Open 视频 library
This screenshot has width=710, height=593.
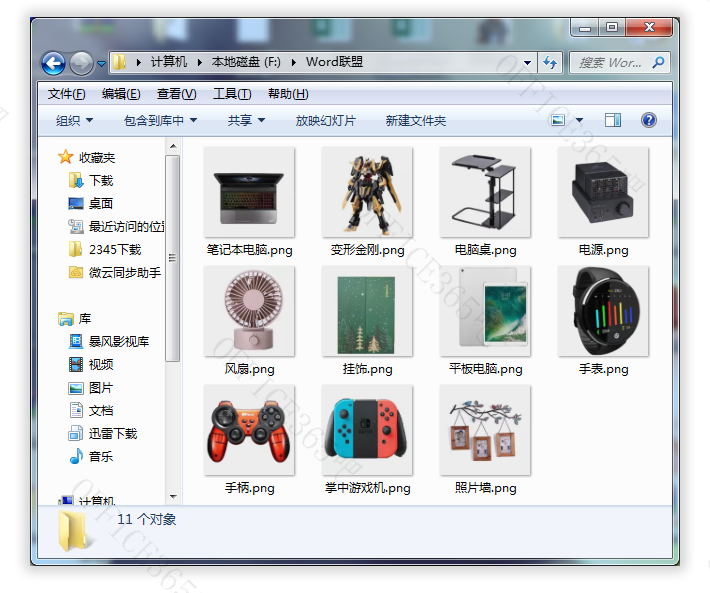pos(91,364)
